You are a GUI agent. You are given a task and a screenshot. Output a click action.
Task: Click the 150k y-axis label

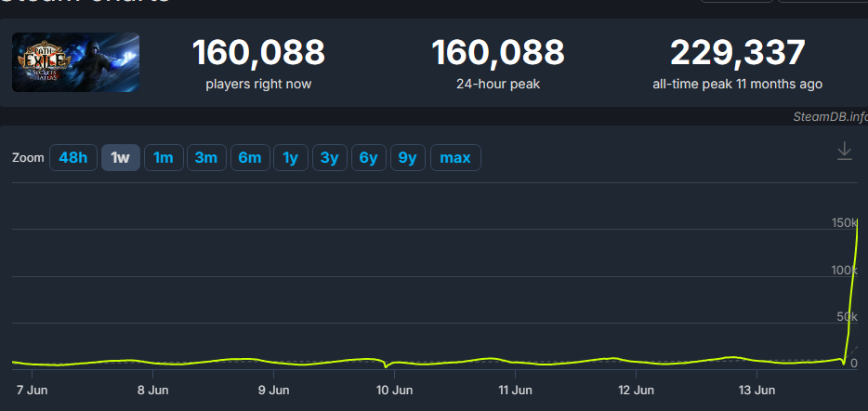[845, 222]
